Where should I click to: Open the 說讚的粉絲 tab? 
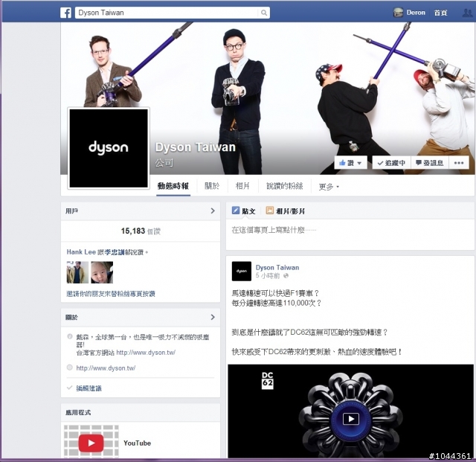284,186
